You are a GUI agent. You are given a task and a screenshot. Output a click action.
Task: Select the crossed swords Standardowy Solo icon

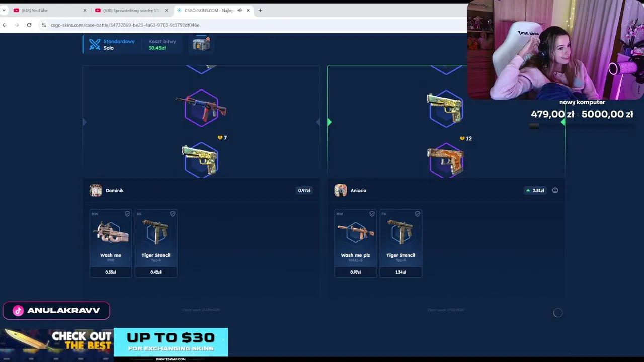[x=95, y=44]
